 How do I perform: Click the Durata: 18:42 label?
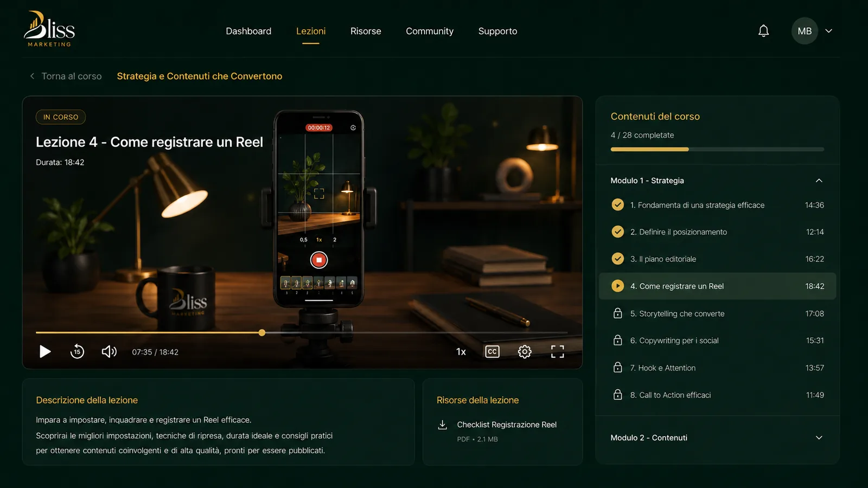pyautogui.click(x=60, y=162)
